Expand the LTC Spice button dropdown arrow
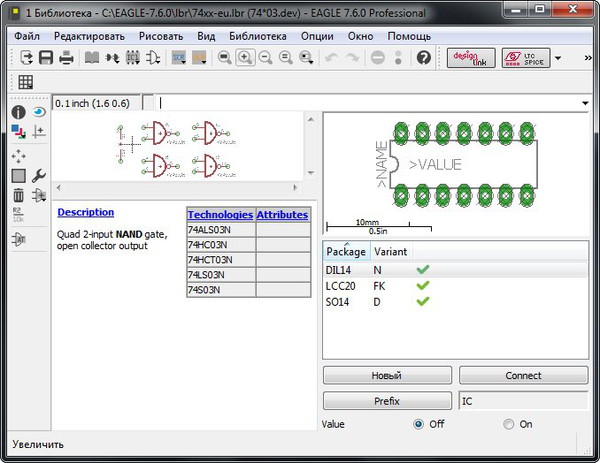 (557, 58)
